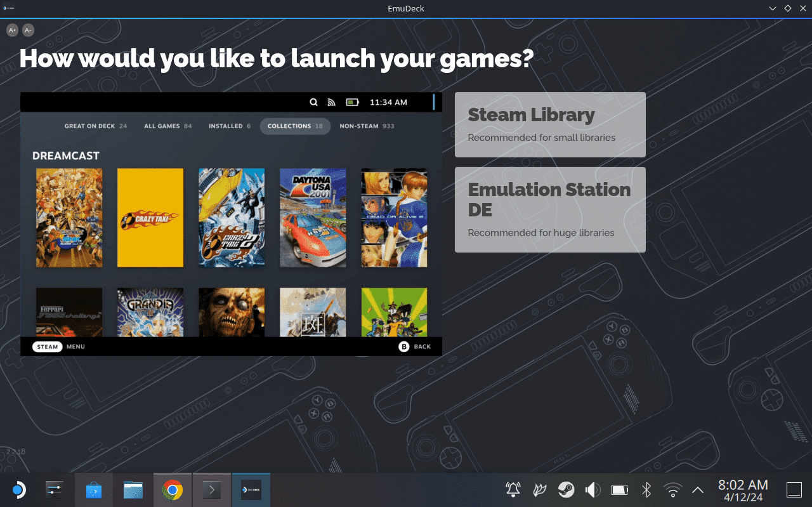812x507 pixels.
Task: Select Non-Steam tab in preview
Action: point(367,126)
